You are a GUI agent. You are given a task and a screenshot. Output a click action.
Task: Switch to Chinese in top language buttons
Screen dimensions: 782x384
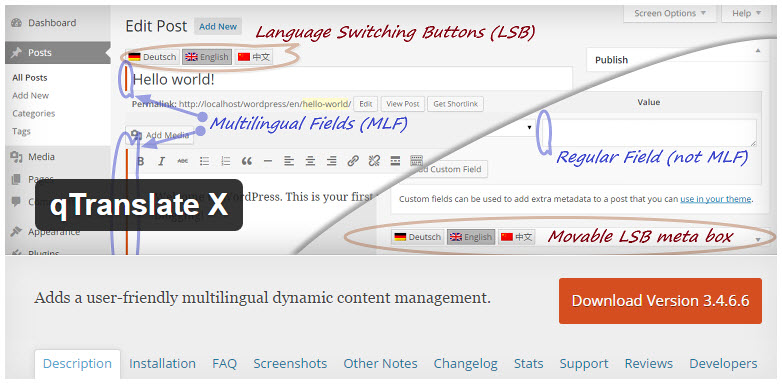(x=254, y=57)
